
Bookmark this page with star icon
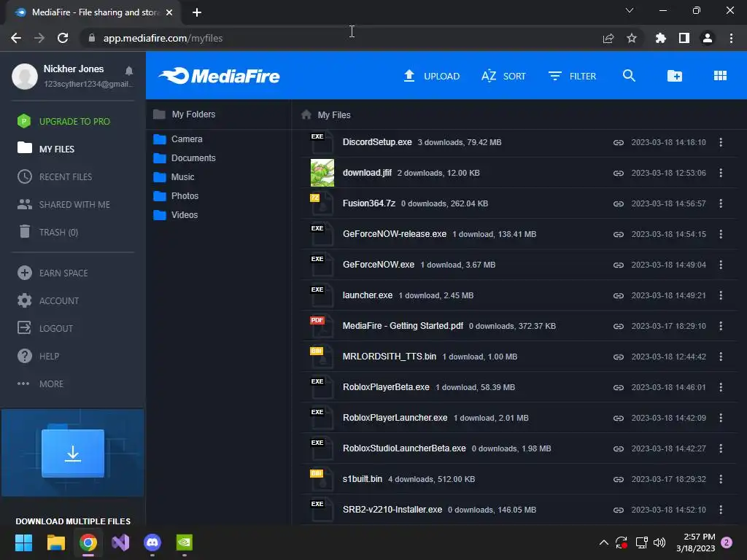click(631, 38)
